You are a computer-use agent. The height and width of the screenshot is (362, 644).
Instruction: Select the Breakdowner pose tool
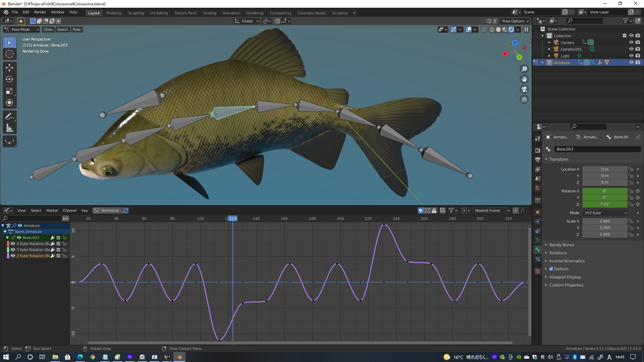click(9, 142)
